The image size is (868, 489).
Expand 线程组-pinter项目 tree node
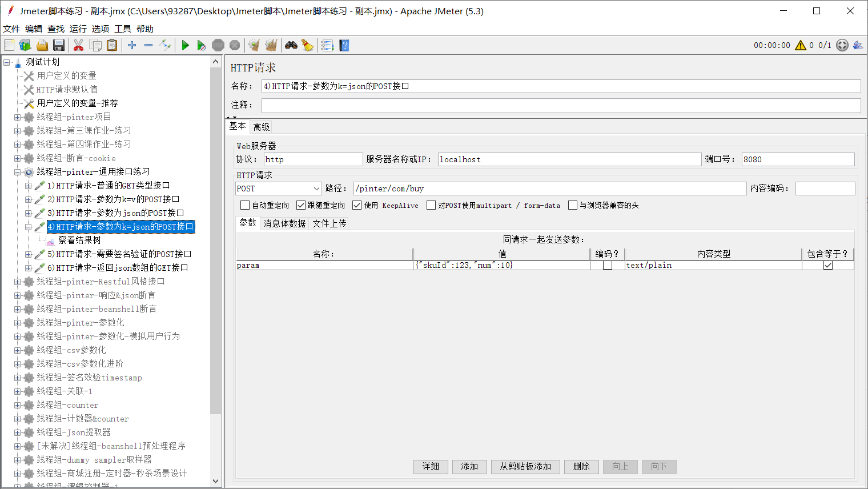pyautogui.click(x=17, y=117)
